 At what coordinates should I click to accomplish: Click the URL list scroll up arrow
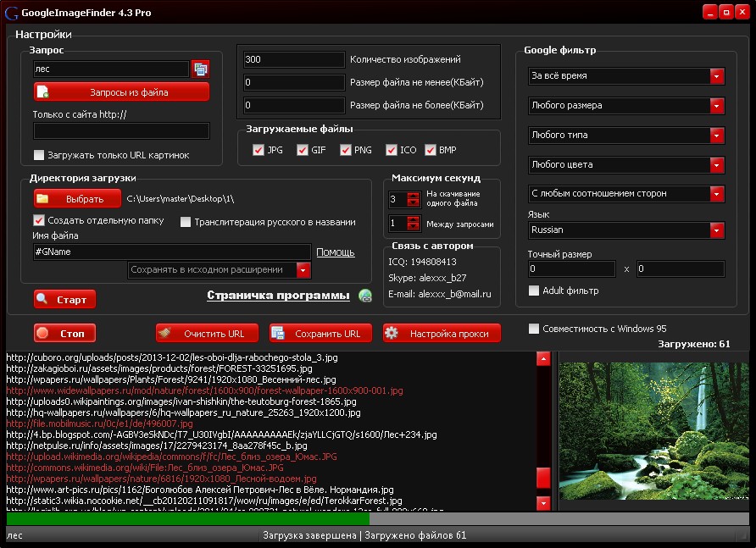pyautogui.click(x=543, y=358)
